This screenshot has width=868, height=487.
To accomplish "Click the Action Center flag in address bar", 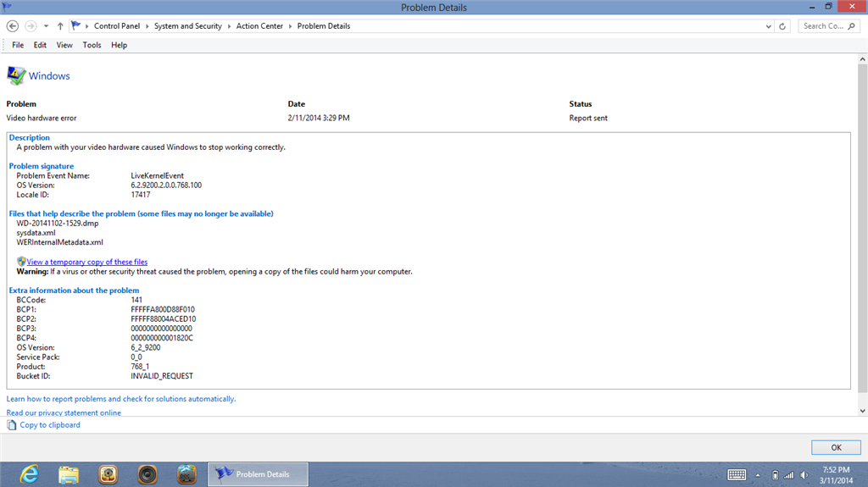I will coord(76,25).
